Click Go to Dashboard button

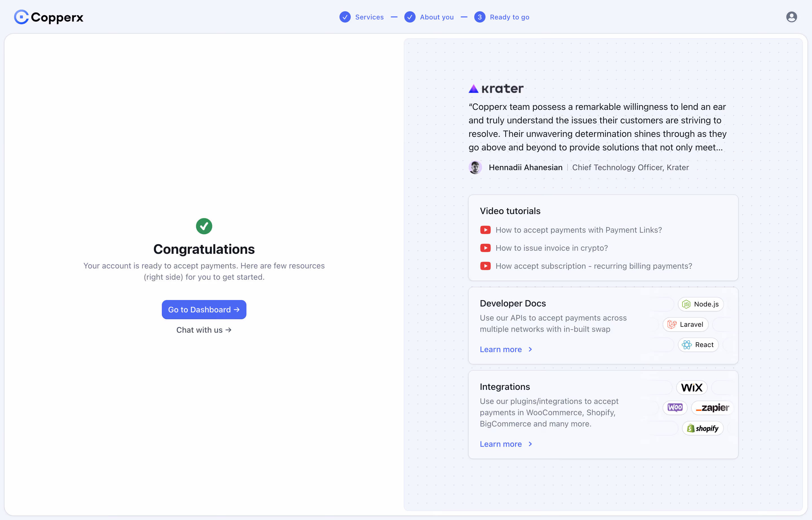click(x=204, y=310)
